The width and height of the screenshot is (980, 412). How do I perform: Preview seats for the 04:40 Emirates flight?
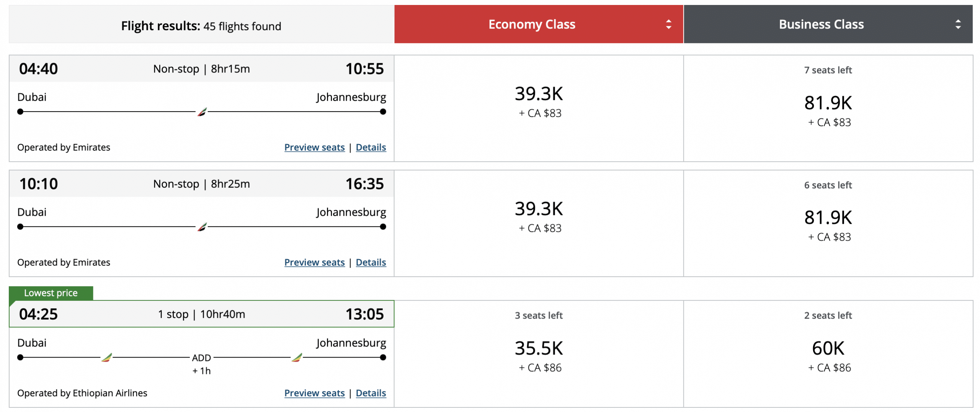(x=314, y=148)
